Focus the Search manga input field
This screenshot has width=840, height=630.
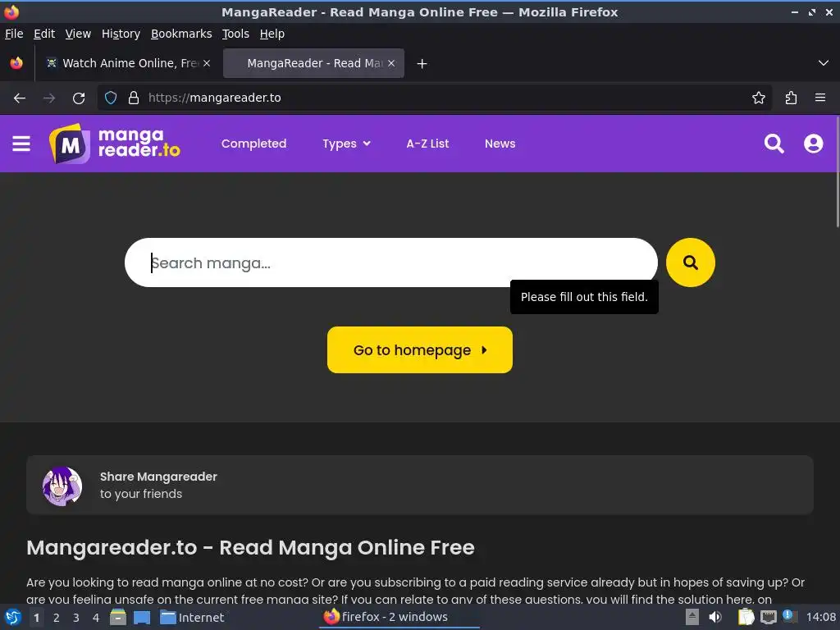tap(391, 262)
